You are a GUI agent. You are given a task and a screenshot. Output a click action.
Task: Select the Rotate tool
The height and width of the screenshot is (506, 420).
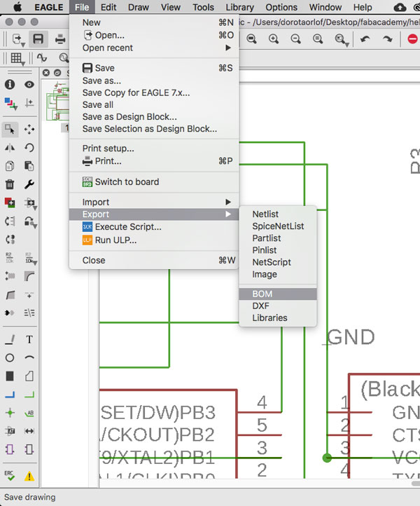[29, 148]
